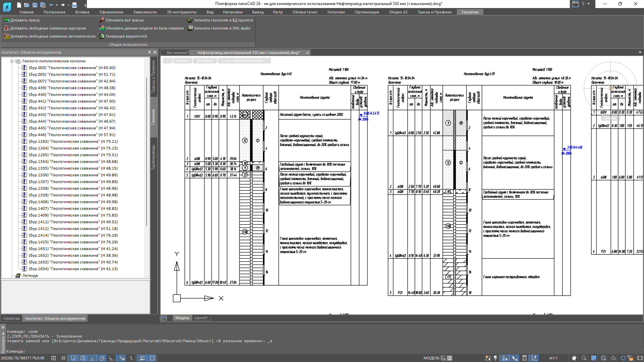Open Сверху view dropdown in viewport
This screenshot has height=362, width=644.
point(182,61)
